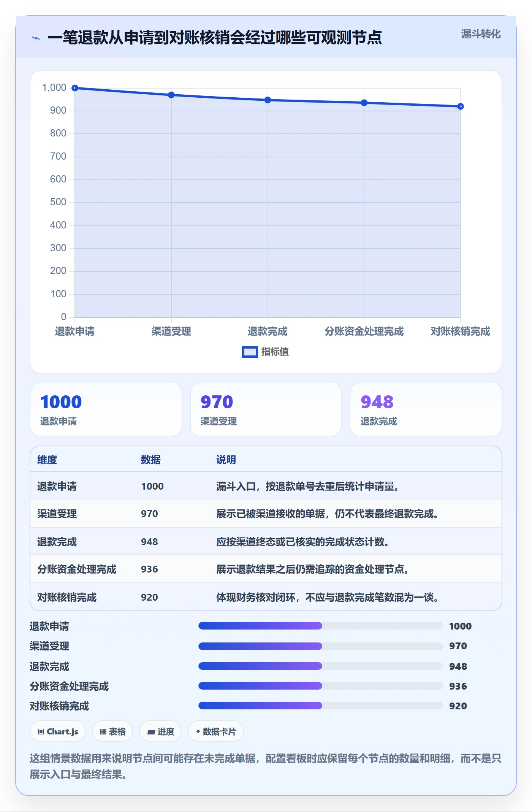Click the 退款申请 progress bar
532x812 pixels.
point(320,626)
